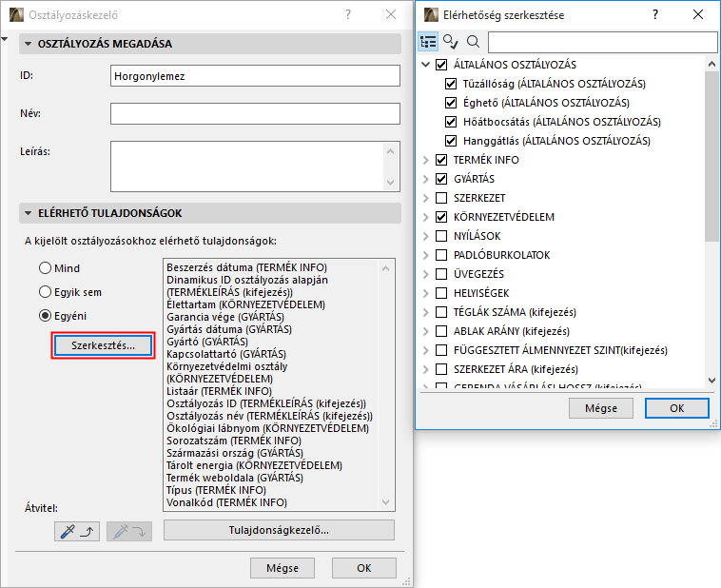Viewport: 721px width, 588px height.
Task: Check the SZERKEZET checkbox
Action: tap(441, 198)
